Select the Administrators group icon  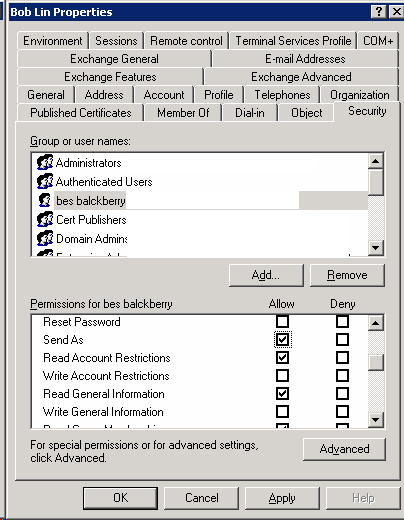(45, 162)
